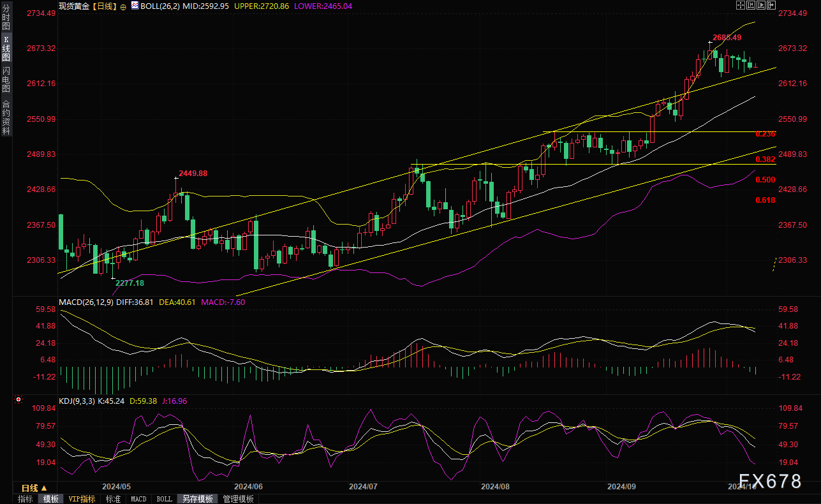Image resolution: width=821 pixels, height=504 pixels.
Task: Click the 管理模板 button
Action: point(238,499)
